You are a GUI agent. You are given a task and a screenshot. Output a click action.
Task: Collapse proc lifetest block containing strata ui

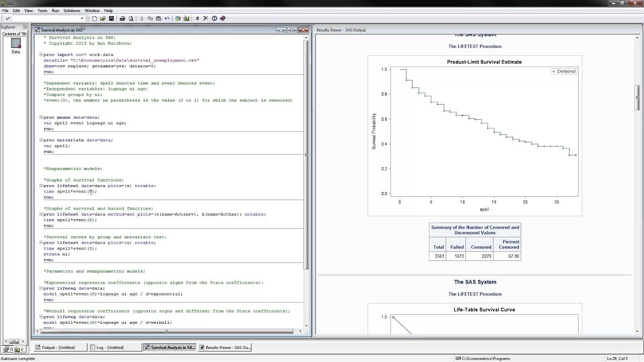pos(41,243)
